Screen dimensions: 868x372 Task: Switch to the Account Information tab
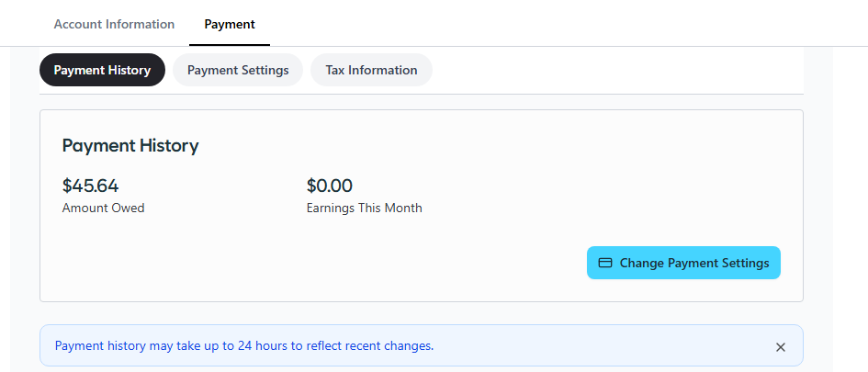(x=114, y=24)
